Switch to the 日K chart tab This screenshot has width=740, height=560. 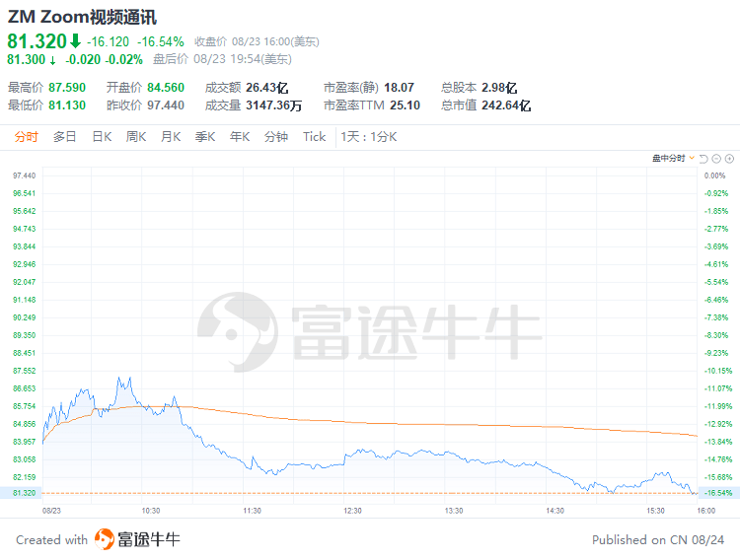coord(102,137)
